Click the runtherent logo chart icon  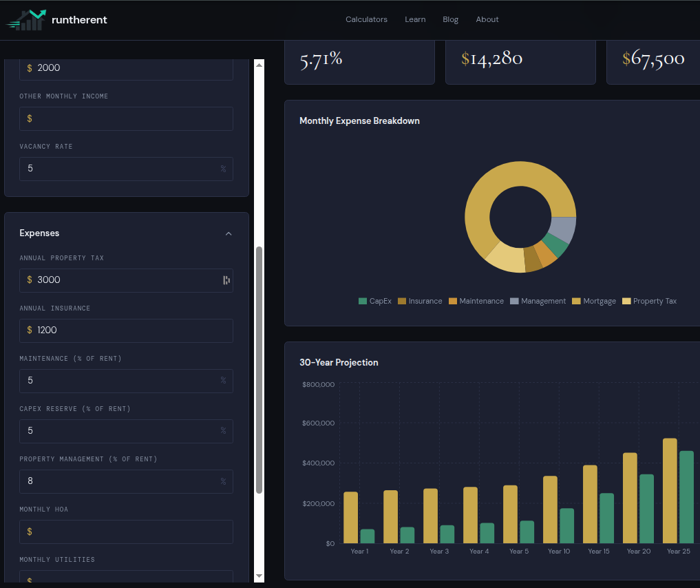(x=26, y=19)
